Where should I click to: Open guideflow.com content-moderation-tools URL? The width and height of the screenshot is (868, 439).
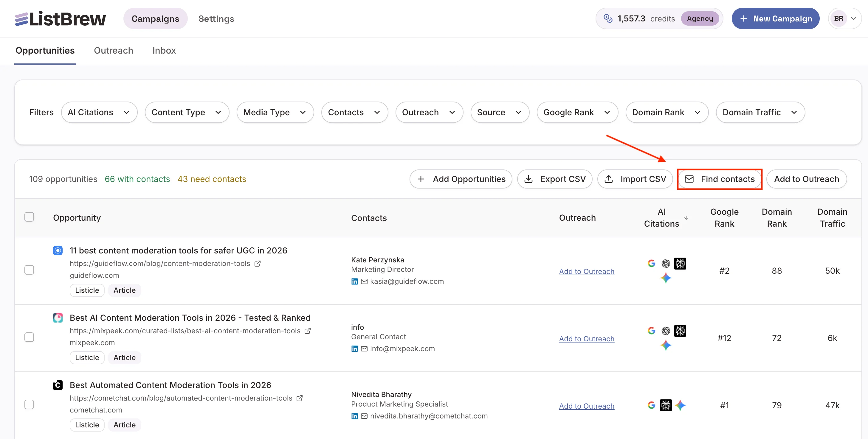(160, 264)
